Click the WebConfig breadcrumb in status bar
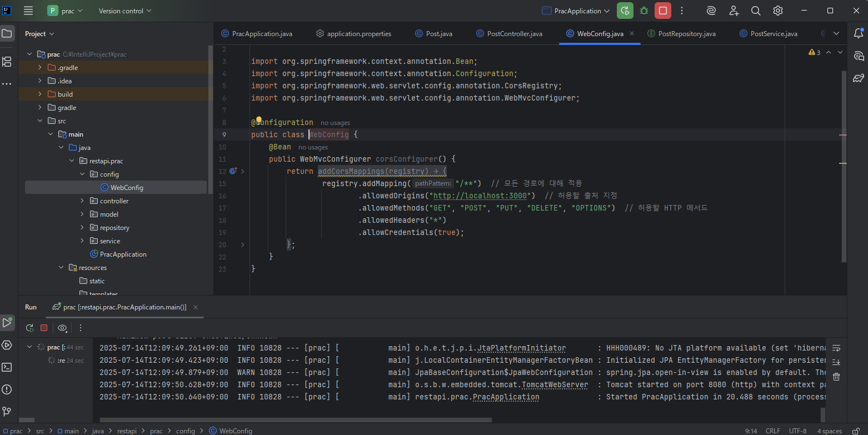This screenshot has height=435, width=868. point(231,431)
